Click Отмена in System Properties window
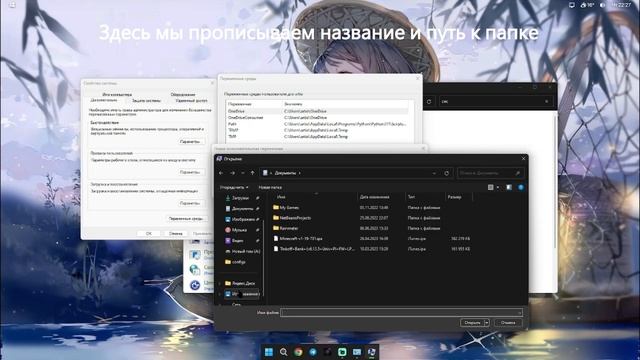 (x=176, y=233)
